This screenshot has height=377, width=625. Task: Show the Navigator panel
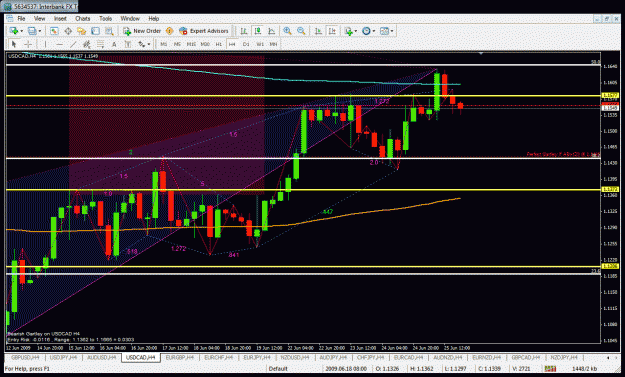82,31
